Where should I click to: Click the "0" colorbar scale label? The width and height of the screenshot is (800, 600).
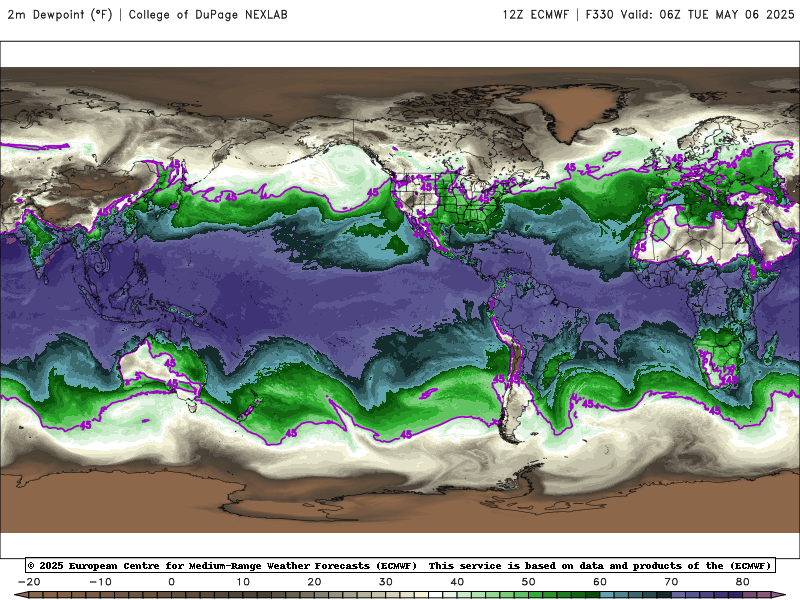(x=171, y=582)
